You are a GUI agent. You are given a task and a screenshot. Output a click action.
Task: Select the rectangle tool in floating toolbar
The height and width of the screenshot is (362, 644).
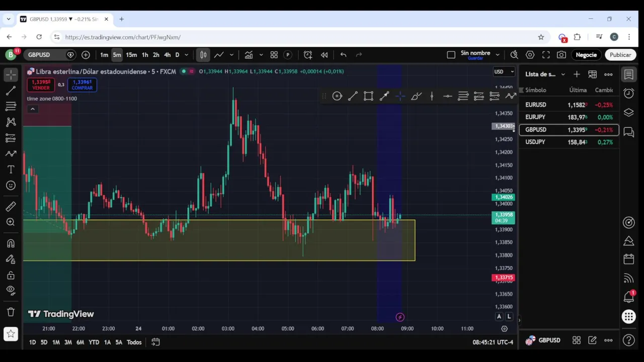pos(368,96)
